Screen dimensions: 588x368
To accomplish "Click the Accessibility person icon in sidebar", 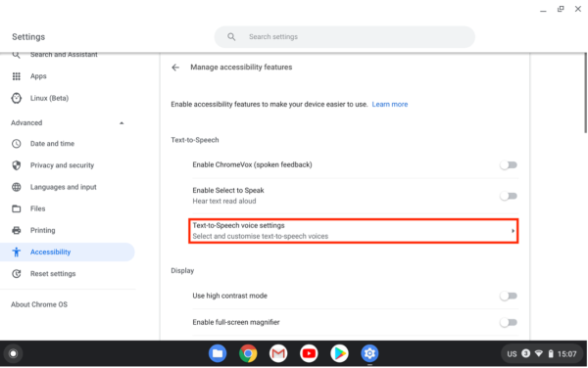I will click(16, 252).
